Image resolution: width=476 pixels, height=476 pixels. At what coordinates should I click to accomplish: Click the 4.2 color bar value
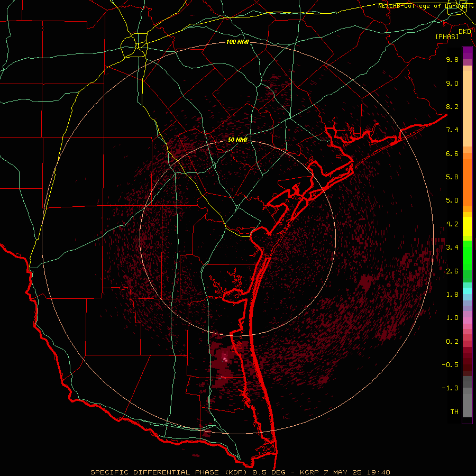(452, 224)
